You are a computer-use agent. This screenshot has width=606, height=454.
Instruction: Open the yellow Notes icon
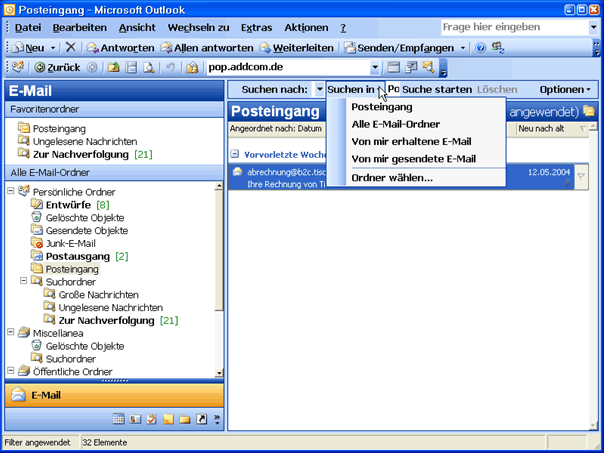click(168, 419)
